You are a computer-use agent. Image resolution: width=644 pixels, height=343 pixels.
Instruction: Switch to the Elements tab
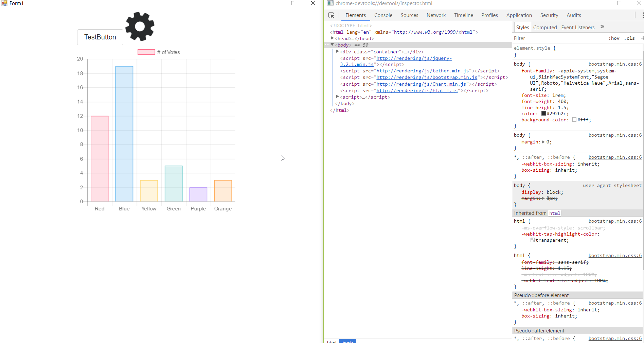[x=356, y=15]
